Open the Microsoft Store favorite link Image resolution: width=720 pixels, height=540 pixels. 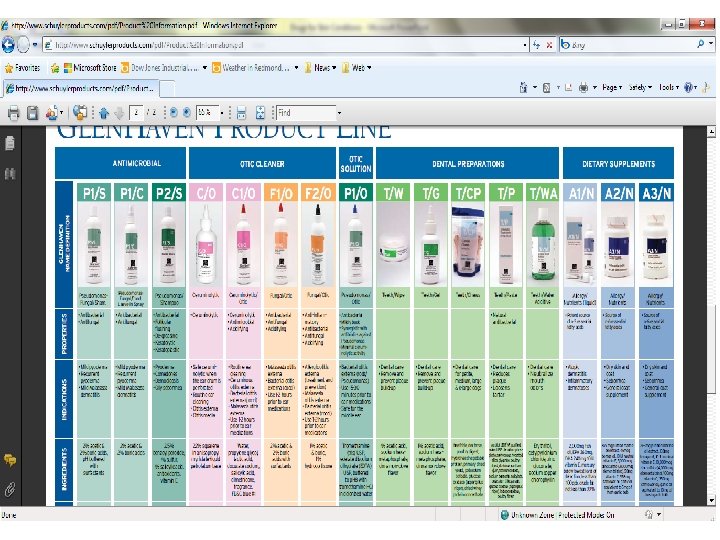pos(90,68)
